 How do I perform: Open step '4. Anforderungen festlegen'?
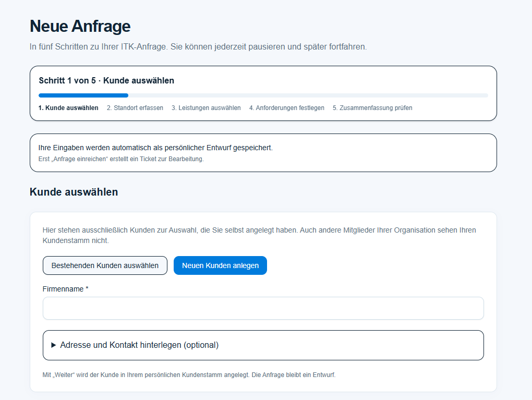coord(287,108)
